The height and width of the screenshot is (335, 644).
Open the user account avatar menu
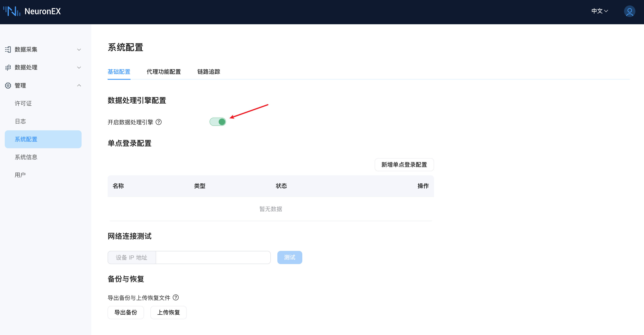629,12
